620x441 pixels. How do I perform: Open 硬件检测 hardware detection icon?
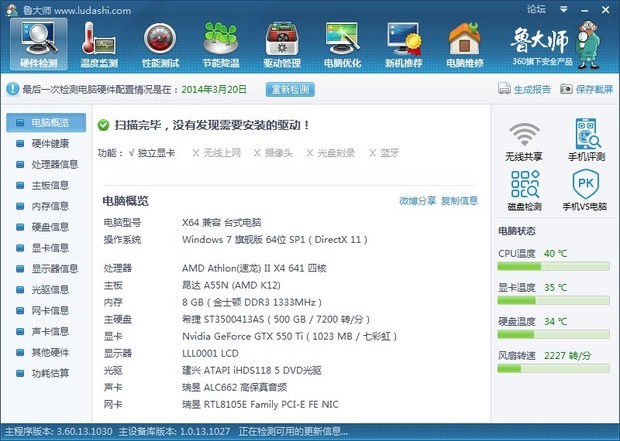39,44
